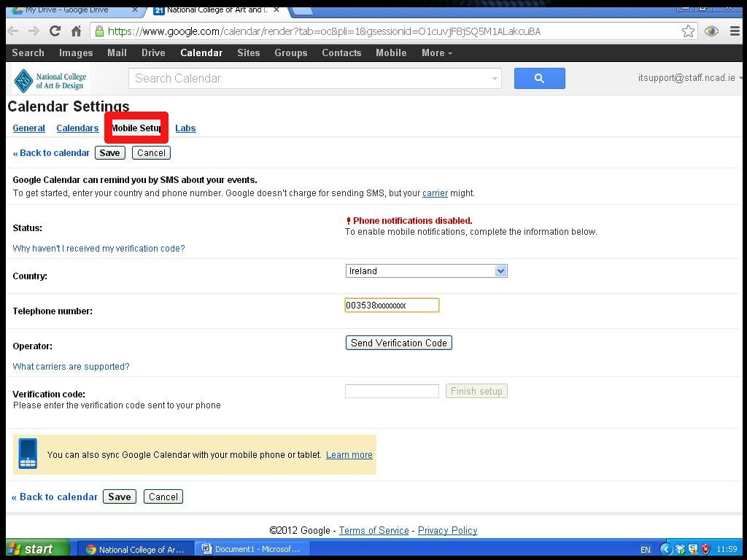Close the My Drive - Google Drive tab
This screenshot has height=560, width=747.
point(135,9)
